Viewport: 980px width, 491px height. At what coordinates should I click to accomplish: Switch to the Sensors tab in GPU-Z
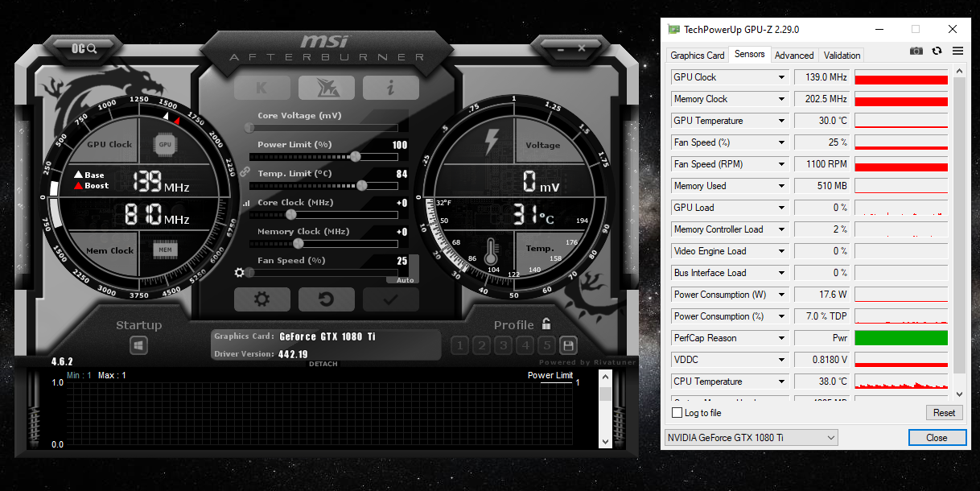pos(750,55)
